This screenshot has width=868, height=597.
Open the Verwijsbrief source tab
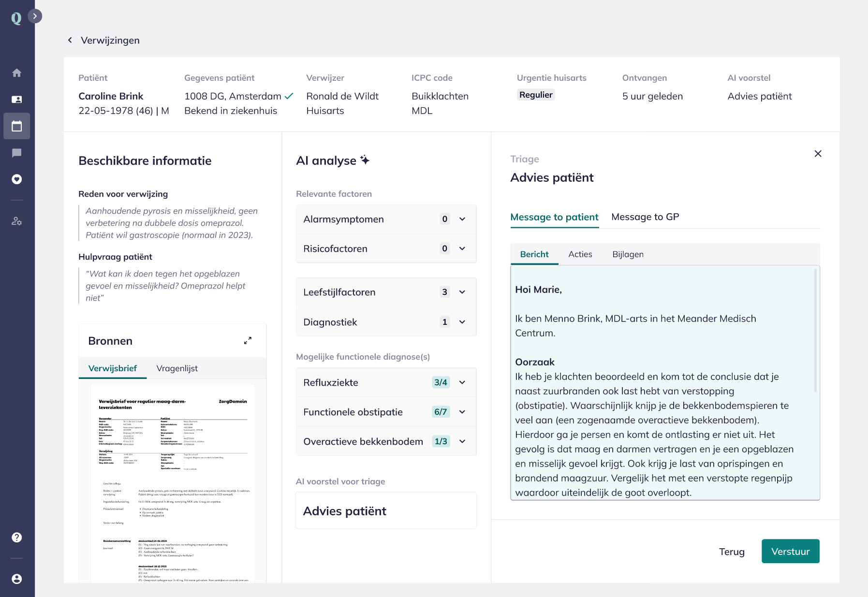click(113, 368)
